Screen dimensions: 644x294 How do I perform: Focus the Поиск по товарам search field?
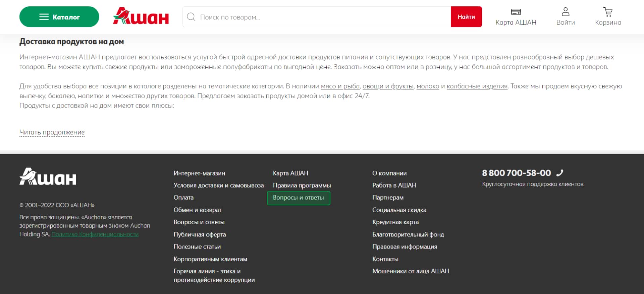pos(317,17)
